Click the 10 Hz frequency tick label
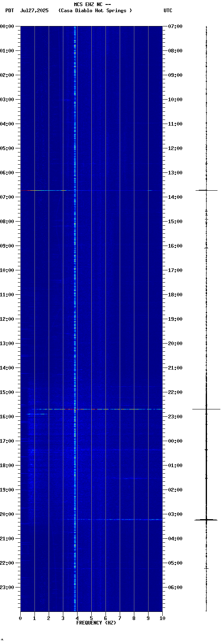This screenshot has height=644, width=224. 162,618
